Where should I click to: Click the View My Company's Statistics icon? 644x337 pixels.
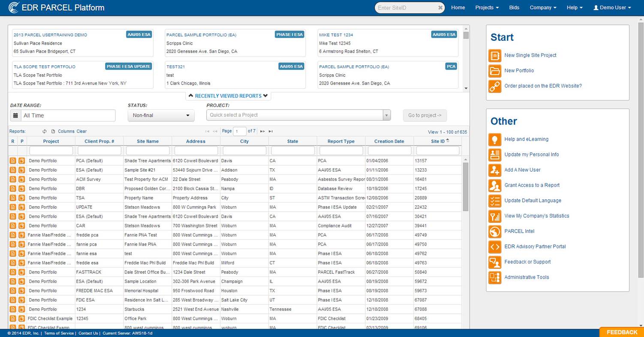[x=495, y=216]
